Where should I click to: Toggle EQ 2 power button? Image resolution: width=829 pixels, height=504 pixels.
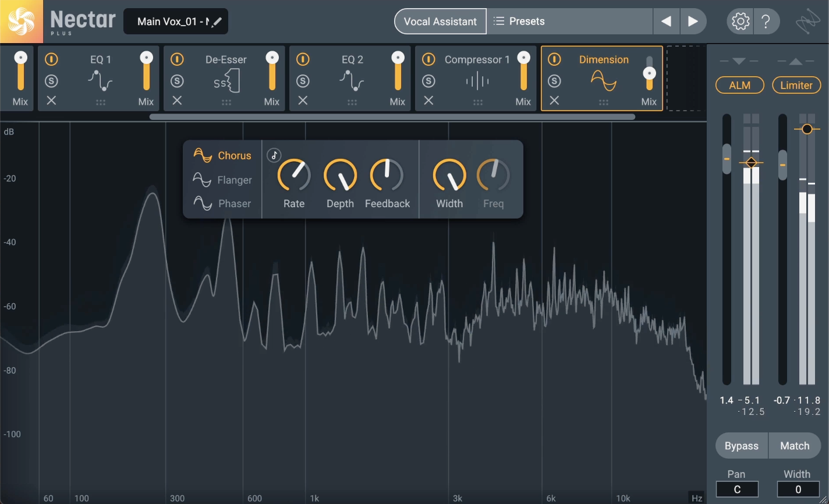coord(303,59)
